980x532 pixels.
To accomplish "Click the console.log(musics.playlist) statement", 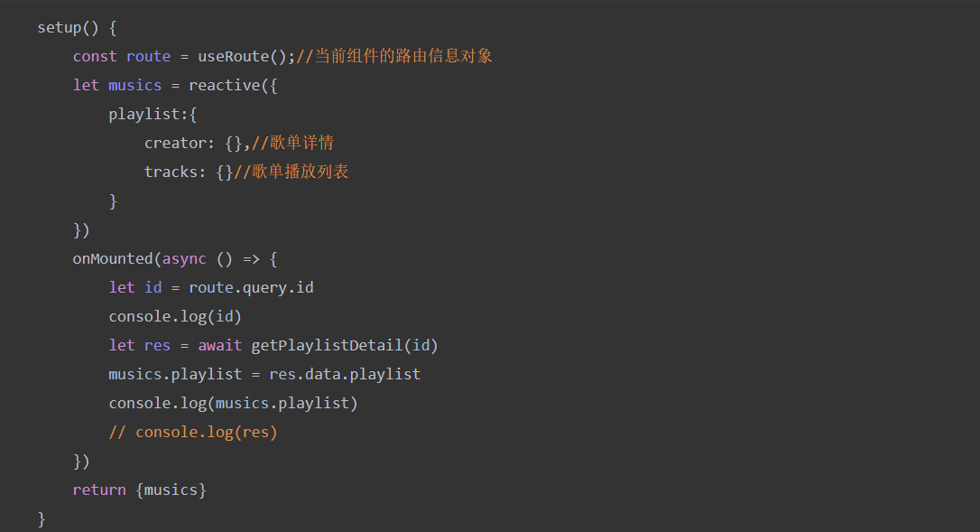I will point(233,403).
